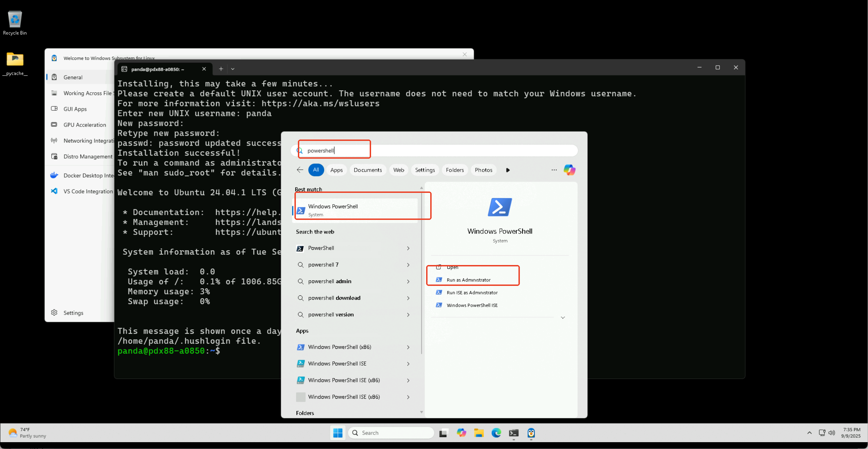Expand Windows PowerShell (x86) app options

click(x=408, y=347)
